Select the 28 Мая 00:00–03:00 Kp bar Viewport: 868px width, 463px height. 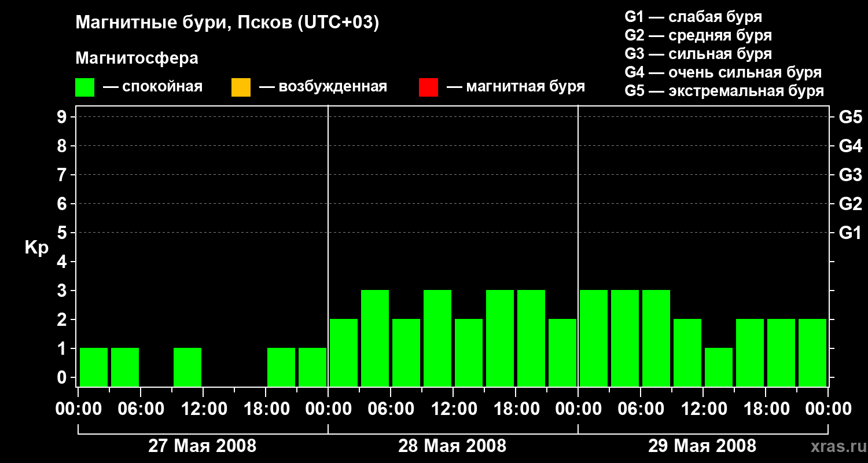tap(344, 352)
